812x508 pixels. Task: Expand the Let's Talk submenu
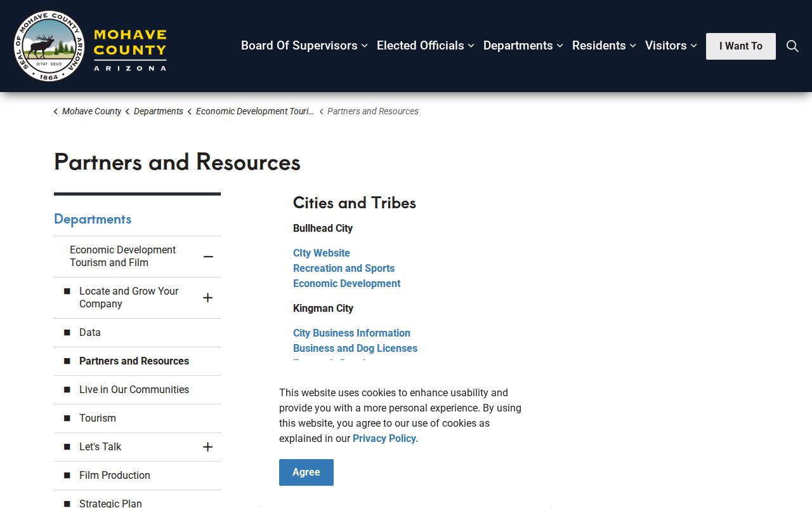[x=207, y=447]
